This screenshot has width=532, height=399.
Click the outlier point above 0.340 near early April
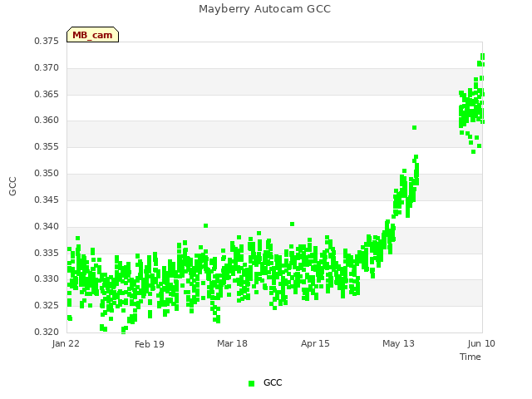pyautogui.click(x=292, y=224)
